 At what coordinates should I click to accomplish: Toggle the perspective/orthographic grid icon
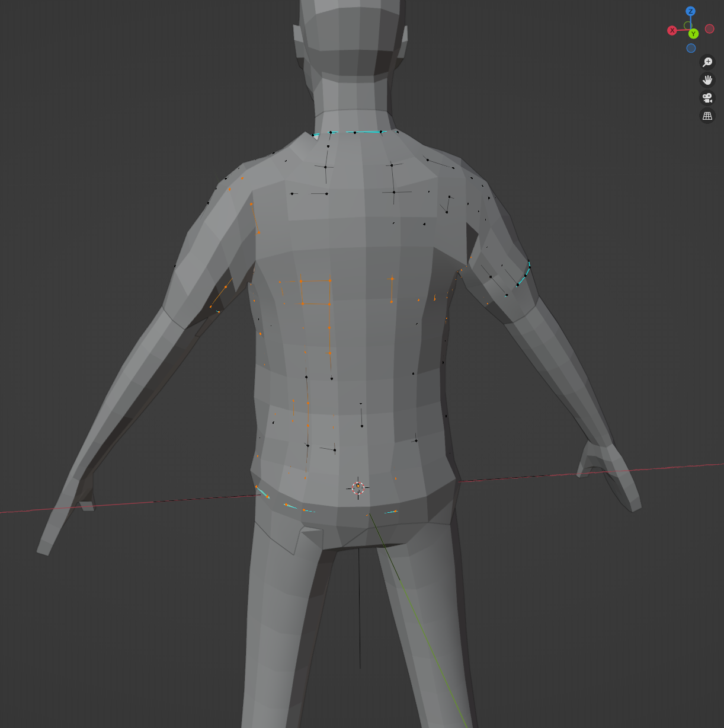(707, 116)
